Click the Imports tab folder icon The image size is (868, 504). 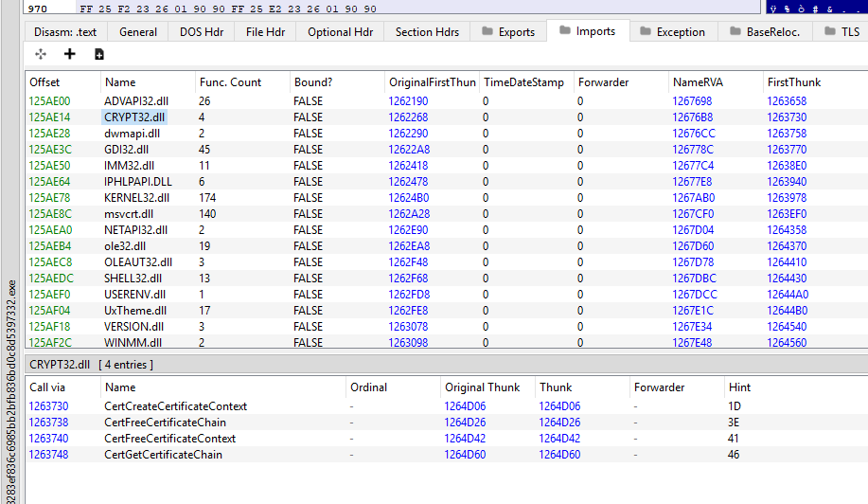pos(565,30)
